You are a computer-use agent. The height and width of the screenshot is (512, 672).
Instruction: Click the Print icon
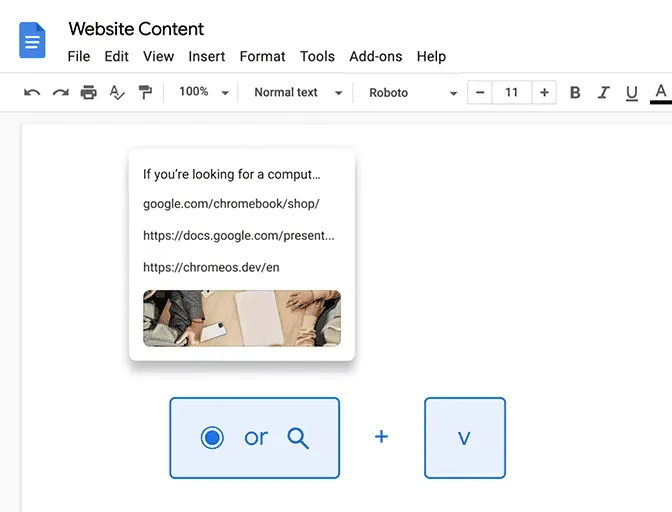pos(89,93)
